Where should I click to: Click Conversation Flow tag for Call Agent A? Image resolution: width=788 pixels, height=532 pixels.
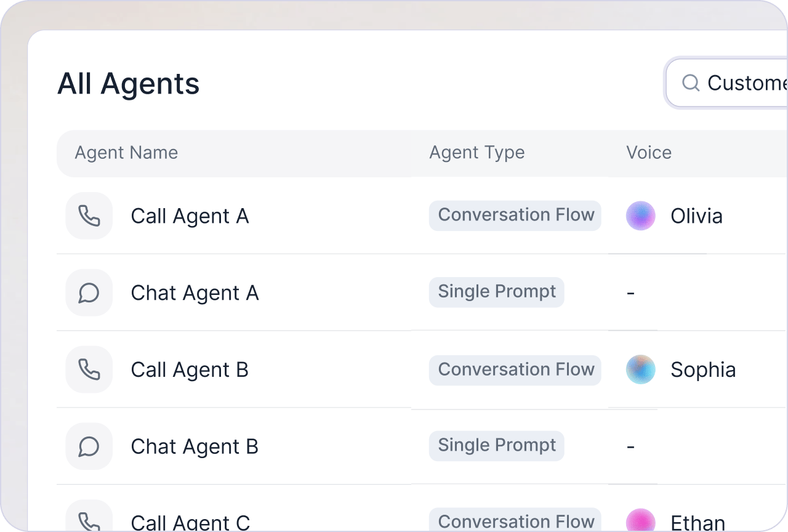point(515,216)
